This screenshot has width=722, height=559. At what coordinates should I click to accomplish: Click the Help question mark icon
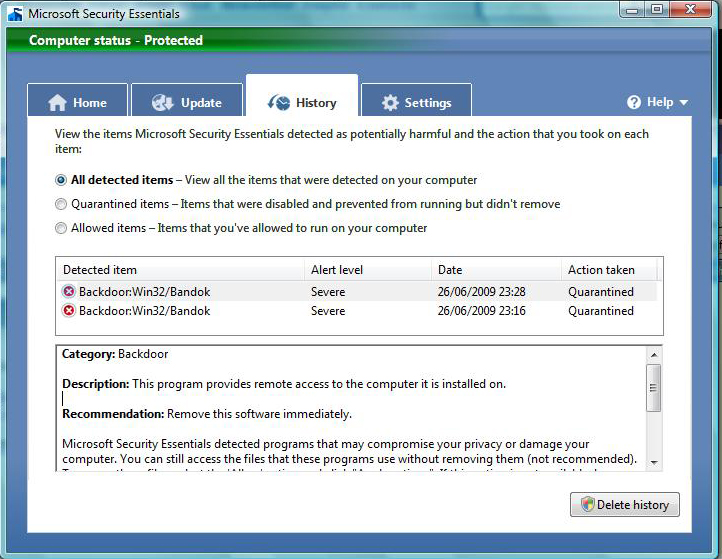(x=633, y=102)
